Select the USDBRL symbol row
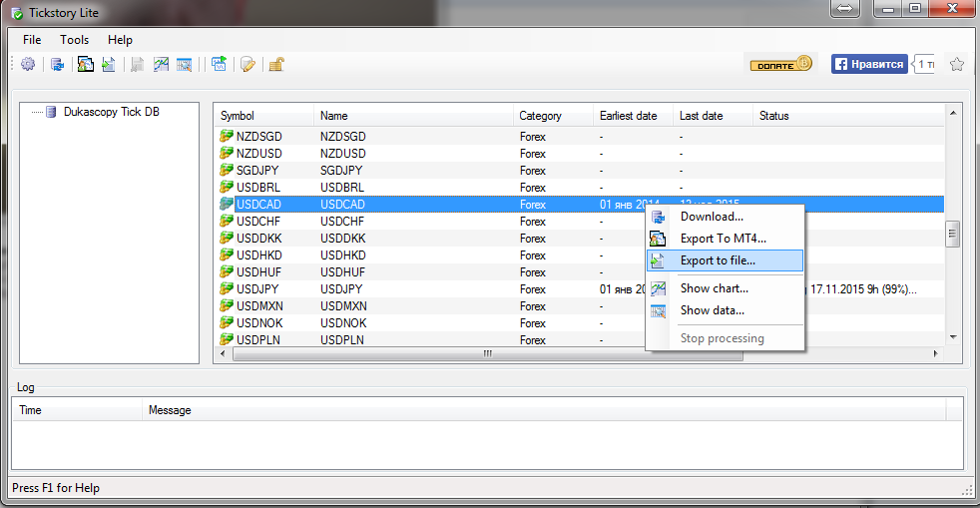The image size is (980, 508). click(580, 187)
